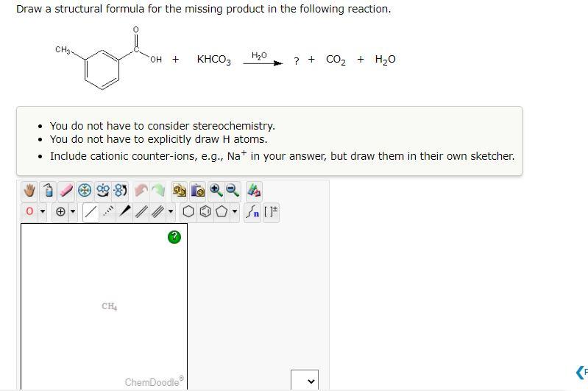Screen dimensions: 588x391
Task: Click the rotate structure icon
Action: coord(121,191)
